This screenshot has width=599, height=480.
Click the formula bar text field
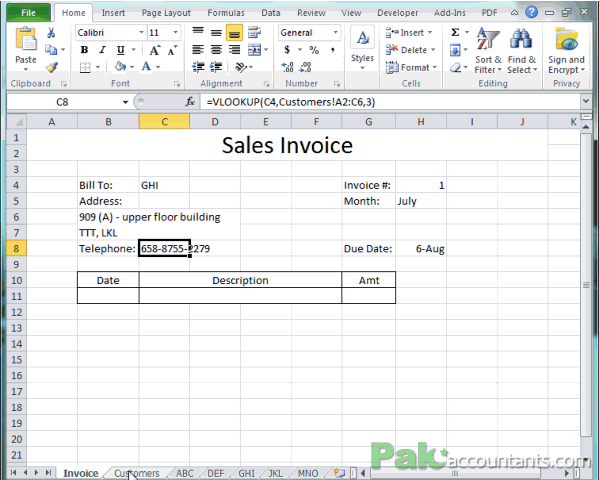390,102
